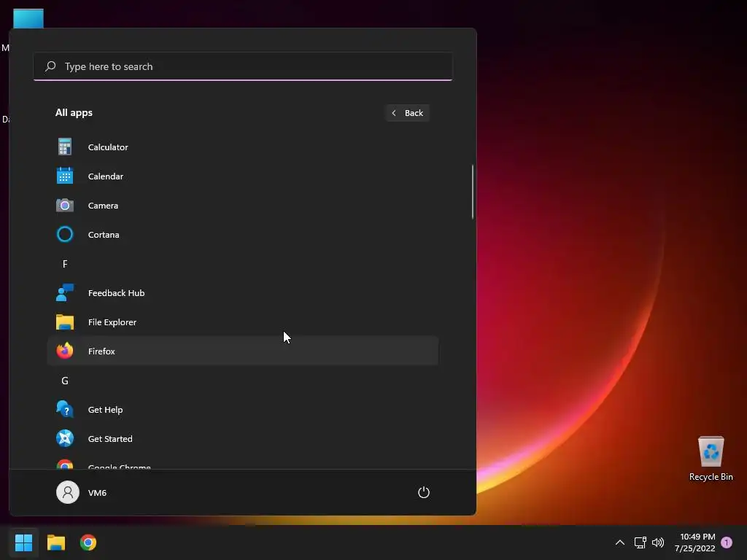
Task: Open the Feedback Hub icon
Action: click(65, 292)
